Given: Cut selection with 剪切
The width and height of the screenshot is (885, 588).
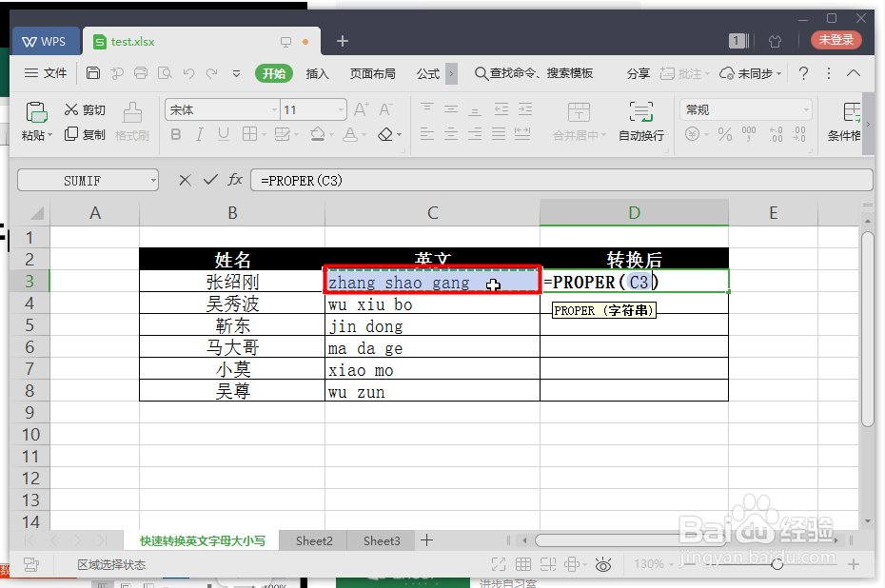Looking at the screenshot, I should point(85,109).
